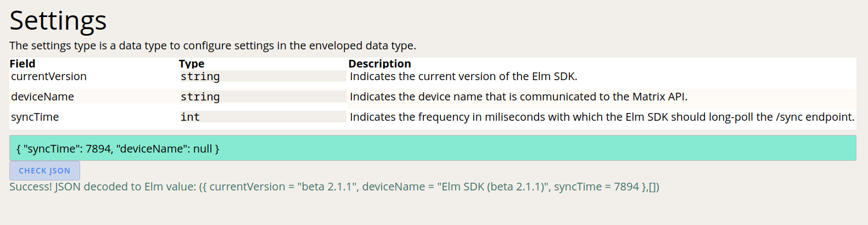Click the word Success! in result message

(x=31, y=187)
